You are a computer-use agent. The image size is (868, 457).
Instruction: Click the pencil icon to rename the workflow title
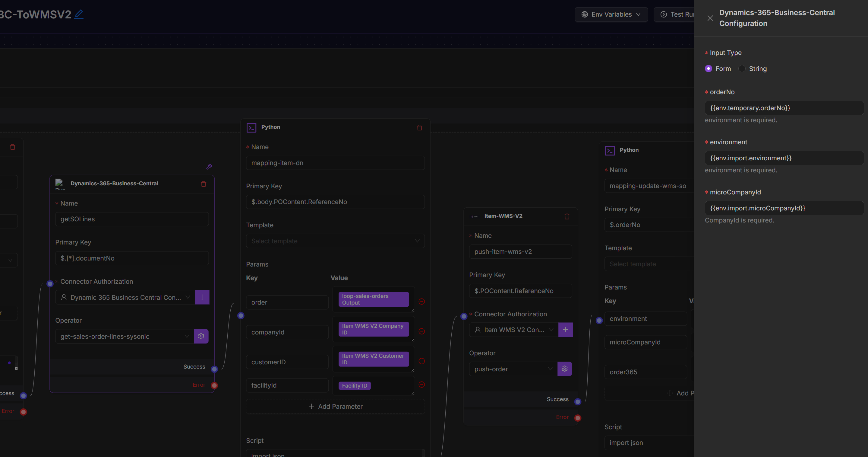[x=79, y=14]
